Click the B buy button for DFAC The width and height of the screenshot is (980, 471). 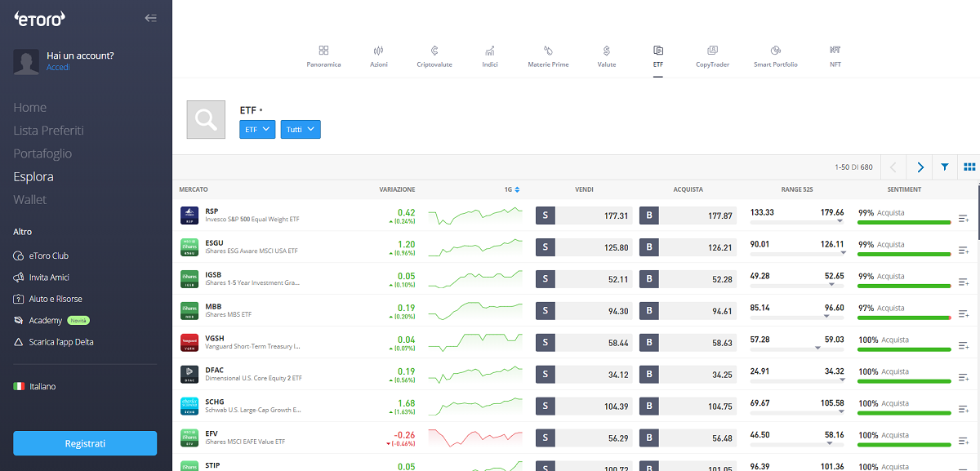pos(649,375)
